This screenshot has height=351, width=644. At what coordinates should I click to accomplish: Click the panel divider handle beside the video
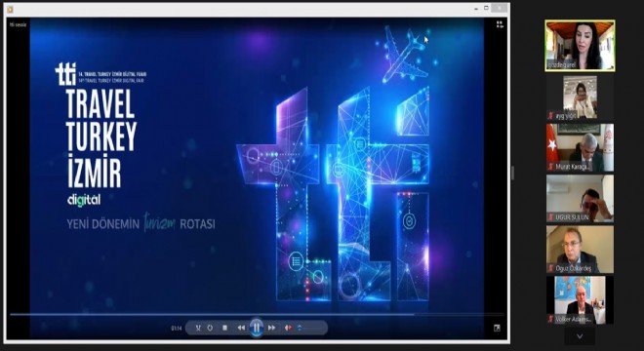512,173
